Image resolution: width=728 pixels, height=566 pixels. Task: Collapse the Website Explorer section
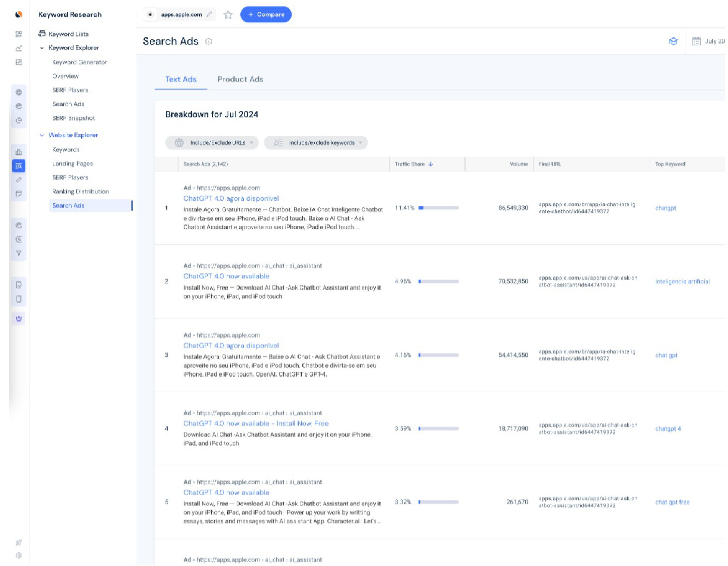point(42,135)
